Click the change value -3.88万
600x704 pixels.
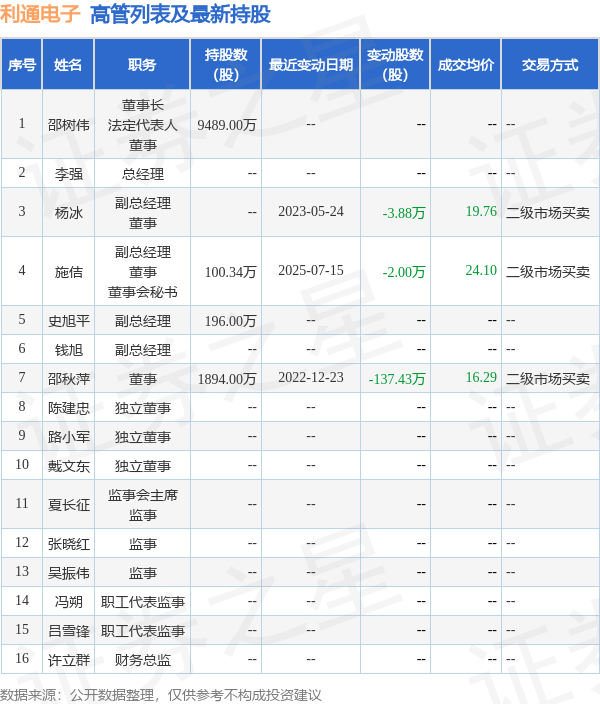point(404,212)
